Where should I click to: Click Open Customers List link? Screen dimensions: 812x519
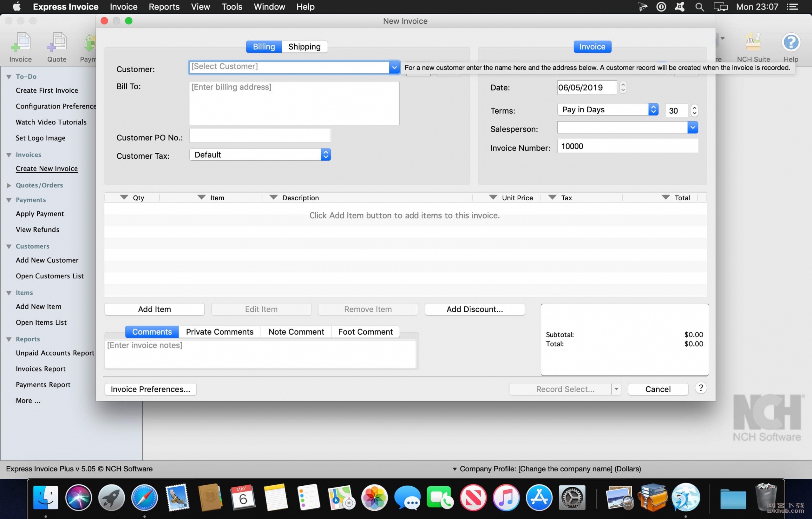click(49, 276)
